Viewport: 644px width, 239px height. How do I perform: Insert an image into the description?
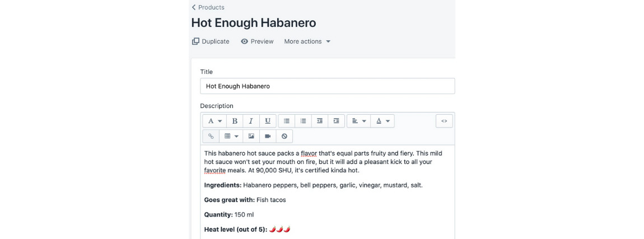pos(251,136)
